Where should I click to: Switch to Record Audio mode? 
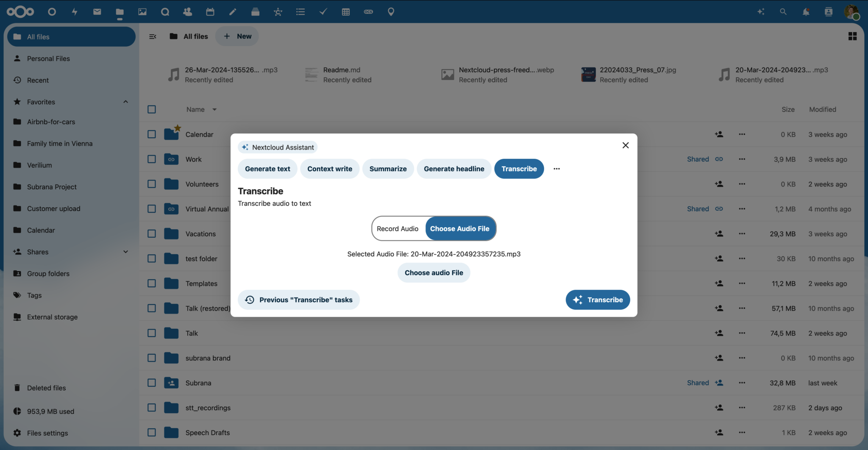coord(398,228)
